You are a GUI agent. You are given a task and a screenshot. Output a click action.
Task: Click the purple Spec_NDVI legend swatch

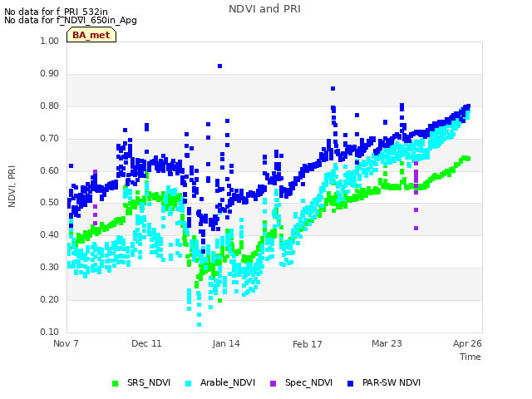pos(273,383)
